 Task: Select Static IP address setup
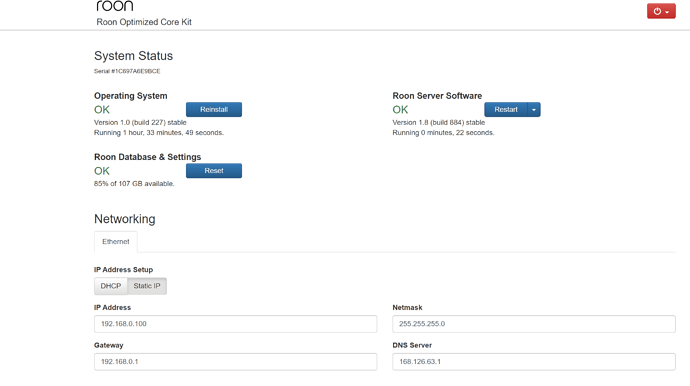[147, 286]
